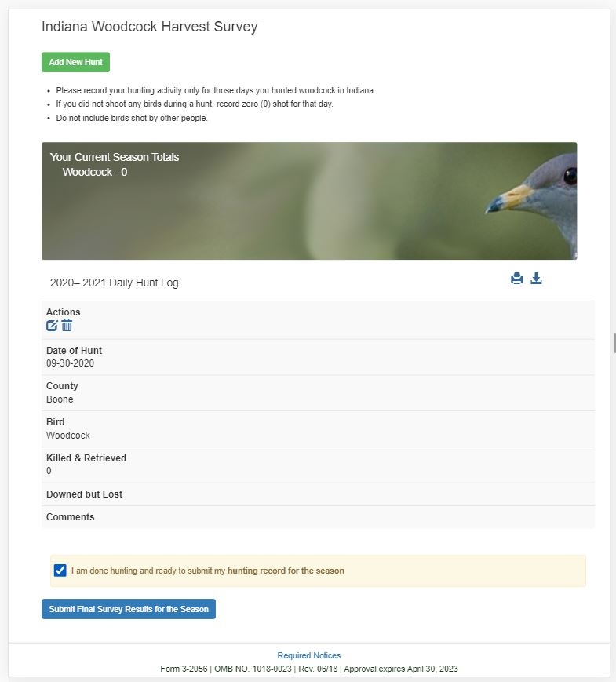Toggle the done hunting checkbox

click(x=60, y=571)
